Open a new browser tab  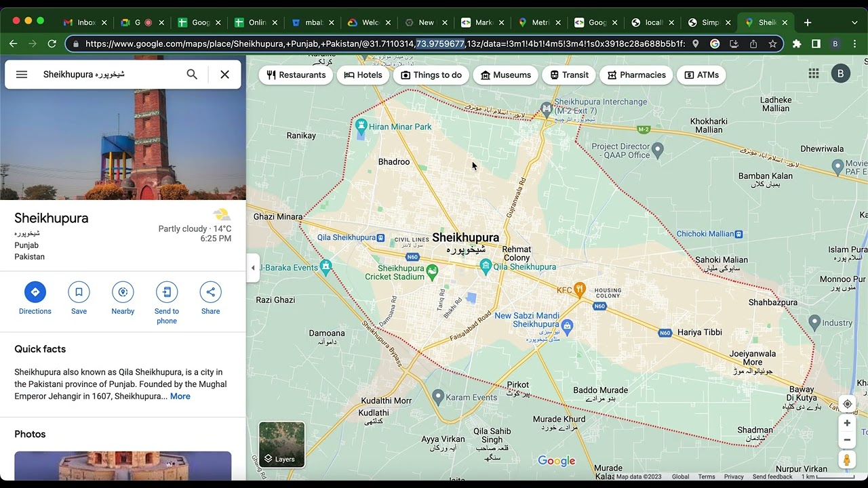807,22
